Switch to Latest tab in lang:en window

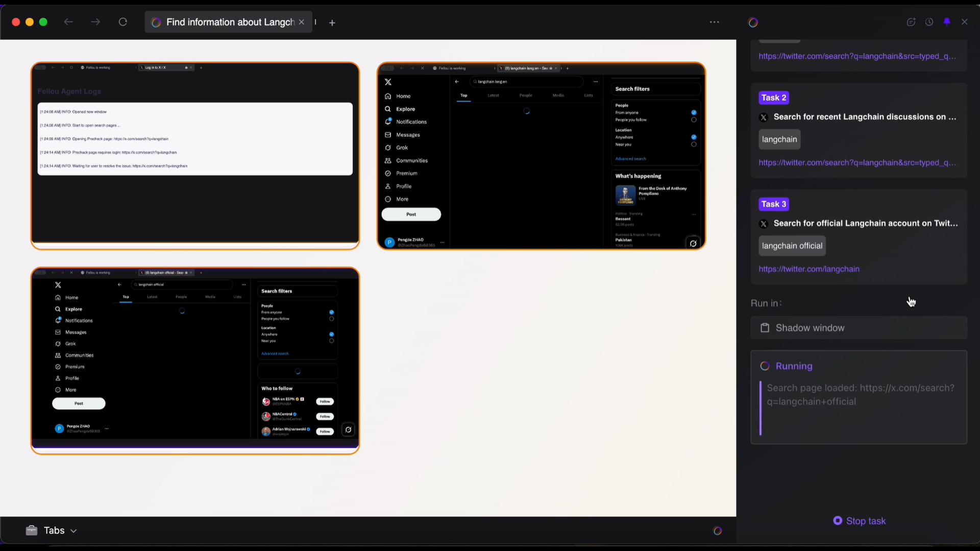pos(494,95)
